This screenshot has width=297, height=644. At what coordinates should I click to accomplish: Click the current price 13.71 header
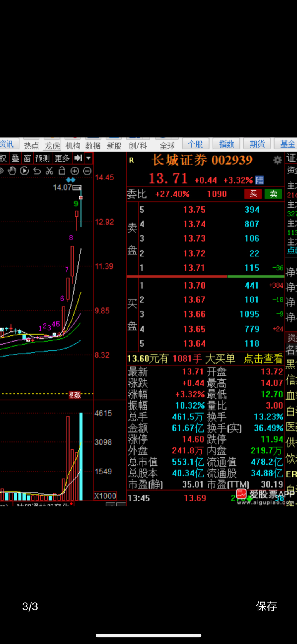click(x=168, y=179)
